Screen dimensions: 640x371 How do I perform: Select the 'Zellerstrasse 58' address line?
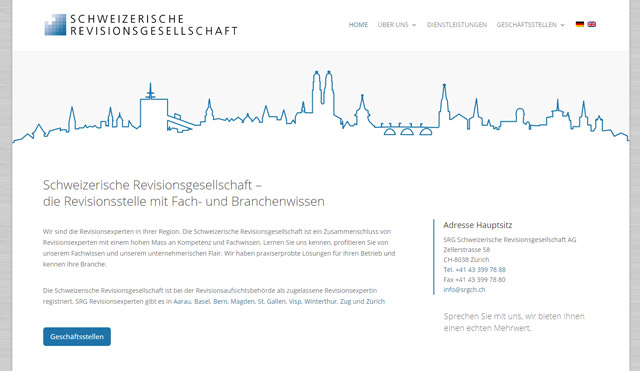[467, 250]
